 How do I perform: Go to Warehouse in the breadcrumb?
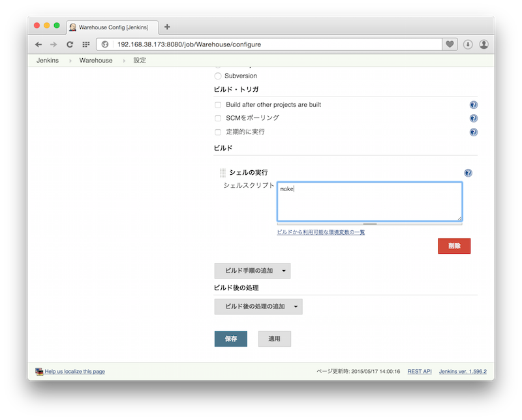click(96, 61)
